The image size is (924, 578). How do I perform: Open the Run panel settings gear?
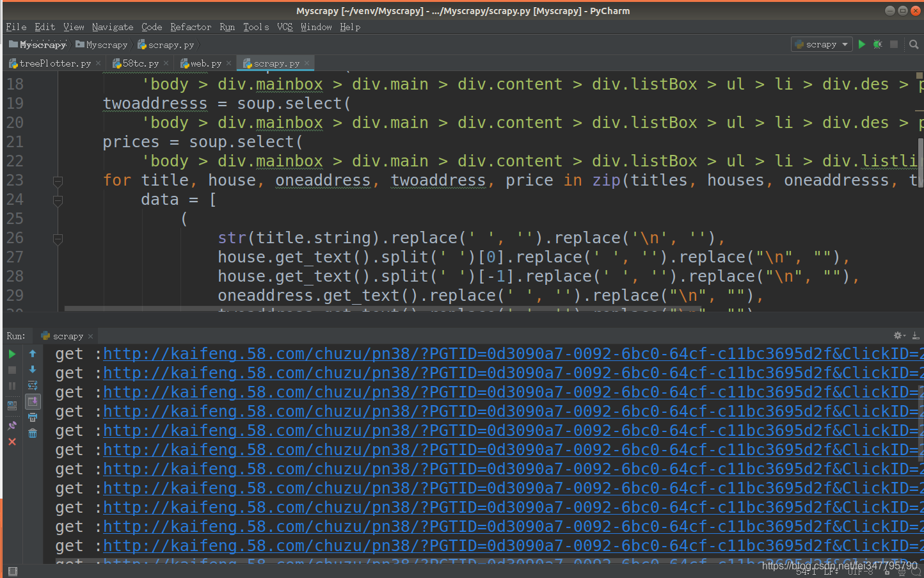coord(899,335)
